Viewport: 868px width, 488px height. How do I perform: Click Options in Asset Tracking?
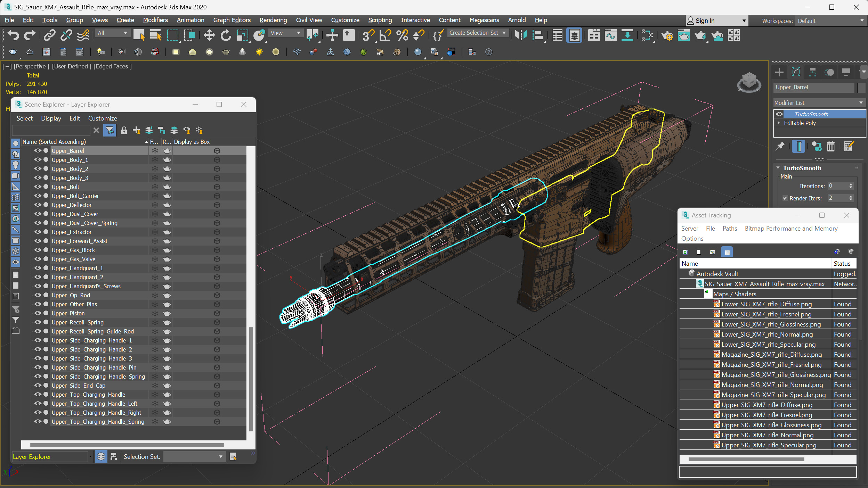point(692,238)
